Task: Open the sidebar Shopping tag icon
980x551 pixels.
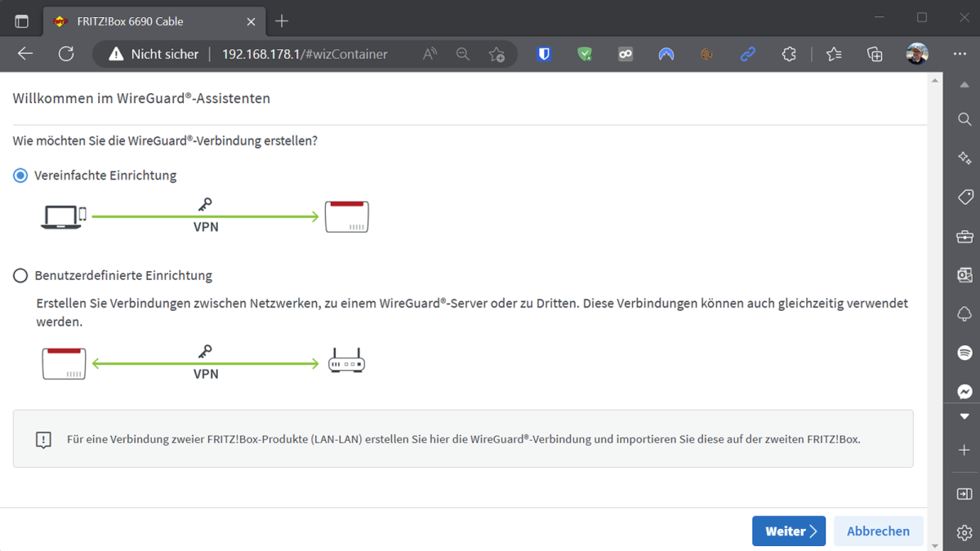Action: (x=964, y=198)
